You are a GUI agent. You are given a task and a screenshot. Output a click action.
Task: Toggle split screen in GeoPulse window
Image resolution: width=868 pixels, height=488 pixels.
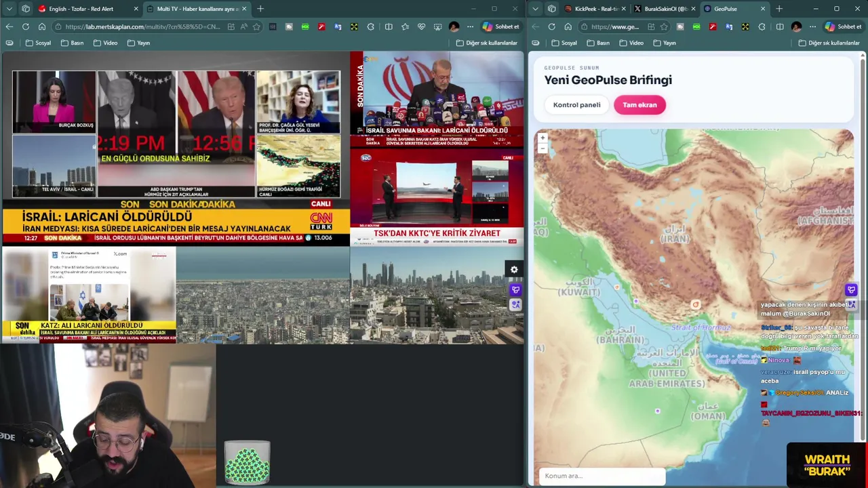tap(780, 26)
